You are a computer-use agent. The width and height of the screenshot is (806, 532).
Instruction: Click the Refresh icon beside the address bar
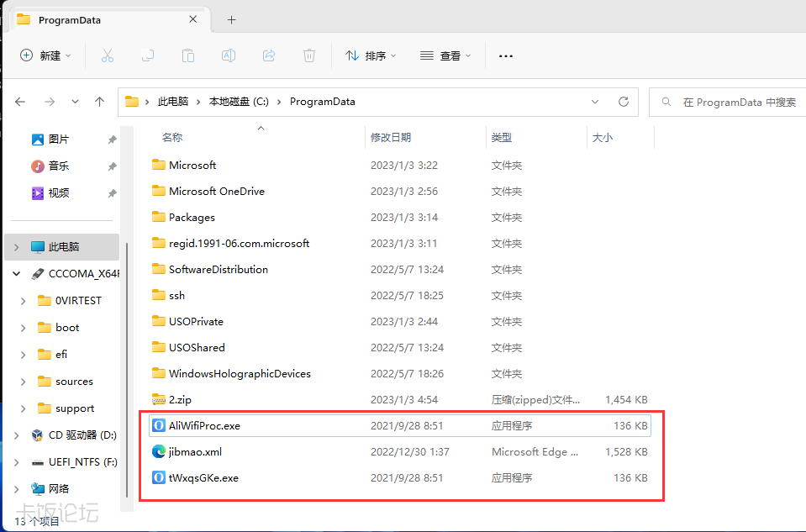tap(623, 101)
